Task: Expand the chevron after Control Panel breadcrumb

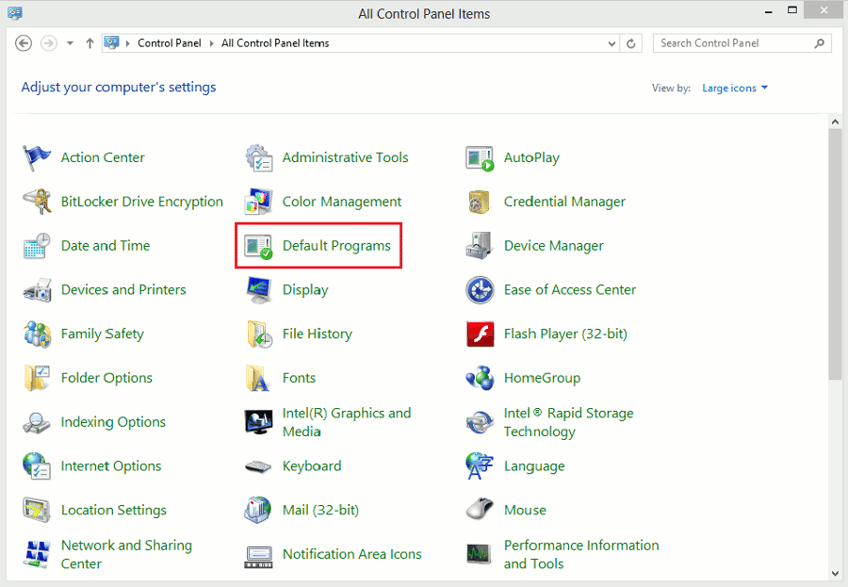Action: click(211, 43)
